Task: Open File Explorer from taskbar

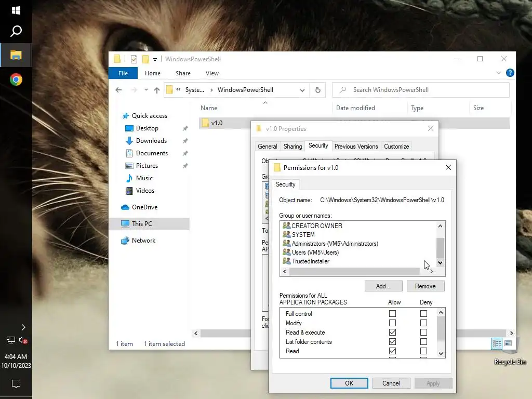Action: [x=16, y=55]
